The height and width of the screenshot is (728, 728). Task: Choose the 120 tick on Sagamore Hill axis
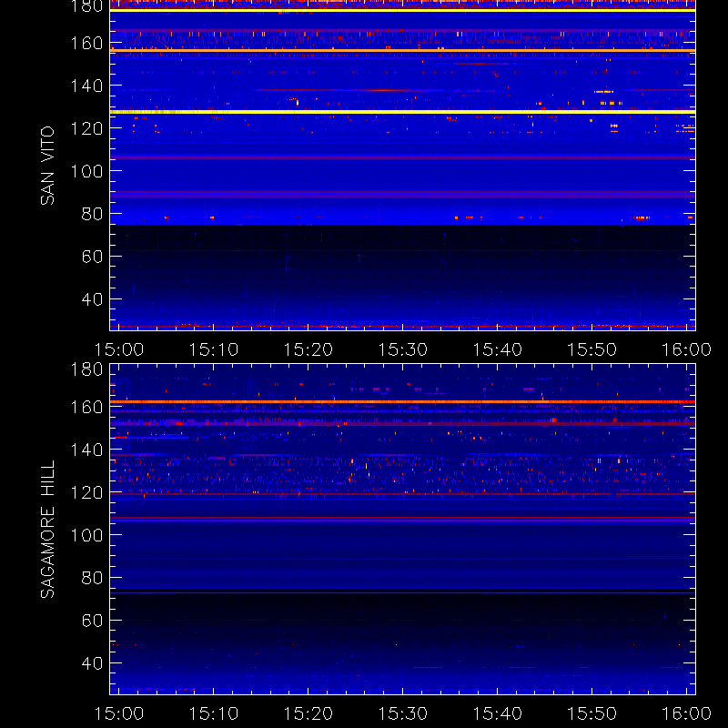click(86, 492)
